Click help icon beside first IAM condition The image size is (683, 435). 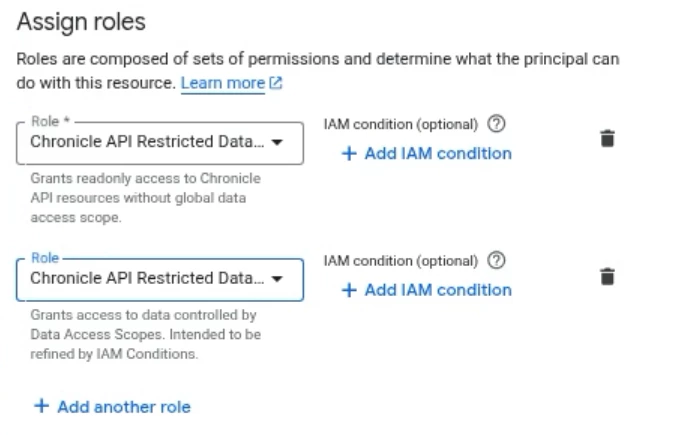pos(496,125)
